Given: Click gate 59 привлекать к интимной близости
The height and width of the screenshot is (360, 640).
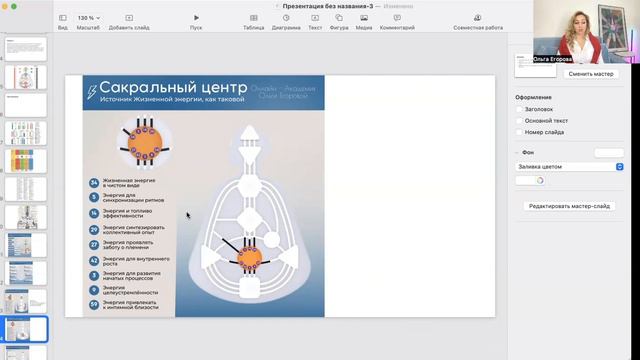Looking at the screenshot, I should click(131, 305).
